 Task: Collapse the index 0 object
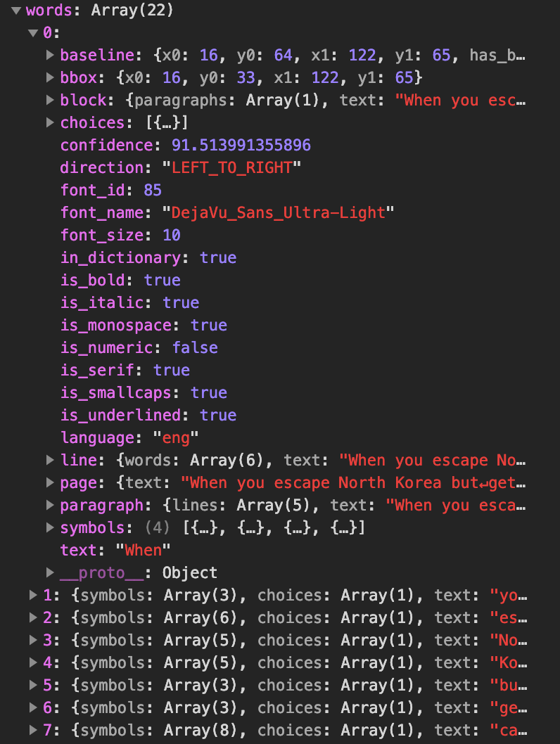tap(33, 33)
